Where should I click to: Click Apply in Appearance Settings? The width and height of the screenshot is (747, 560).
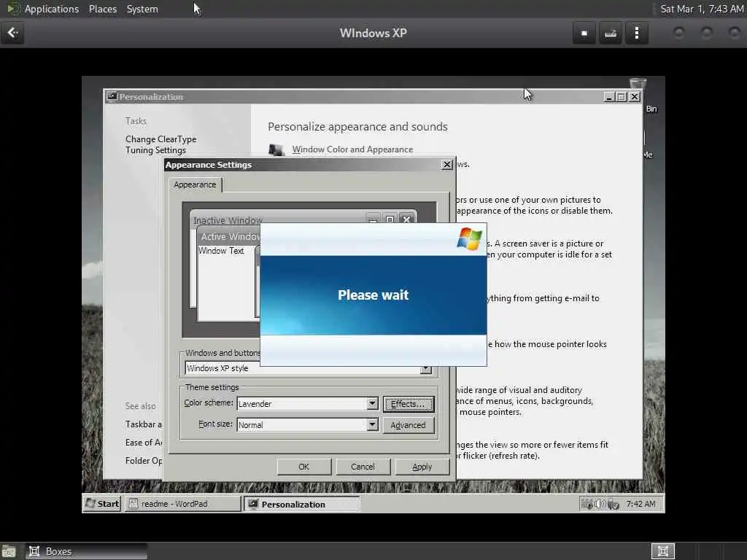[x=422, y=467]
